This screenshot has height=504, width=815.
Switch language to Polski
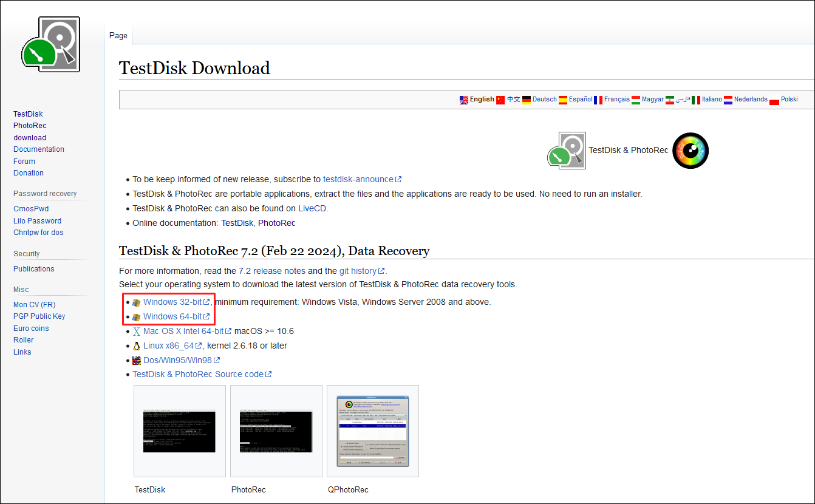(x=789, y=100)
